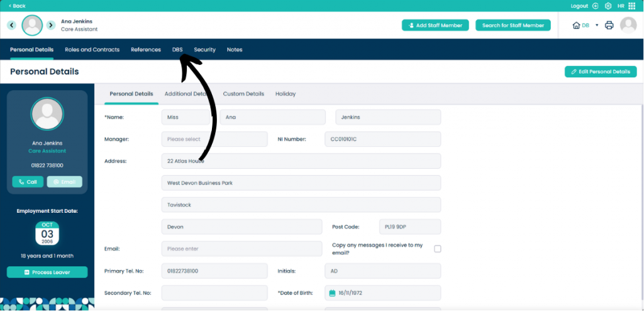Click the sidebar profile picture
This screenshot has height=311, width=644.
point(47,114)
